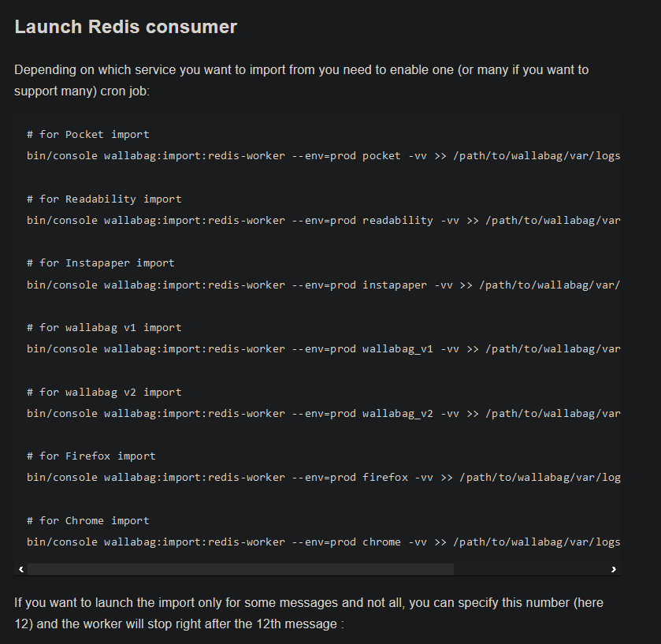Image resolution: width=661 pixels, height=644 pixels.
Task: Click the right scroll arrow of code block
Action: tap(614, 569)
